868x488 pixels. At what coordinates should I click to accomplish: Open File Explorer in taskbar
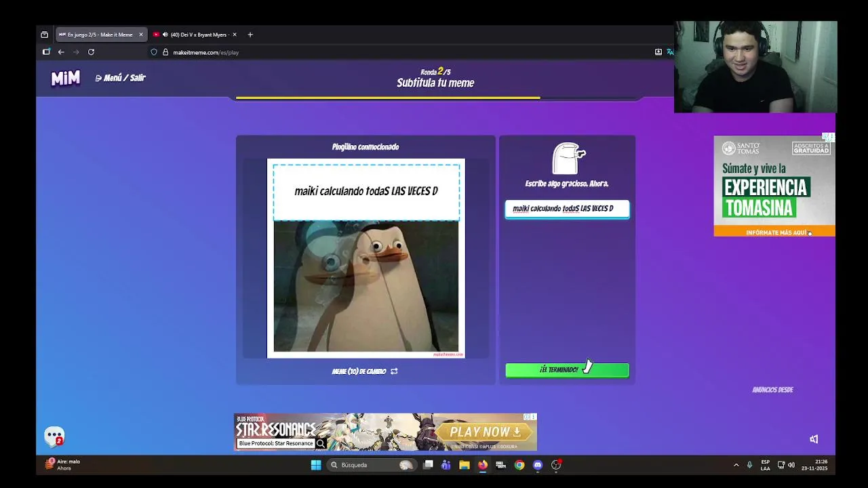tap(464, 465)
